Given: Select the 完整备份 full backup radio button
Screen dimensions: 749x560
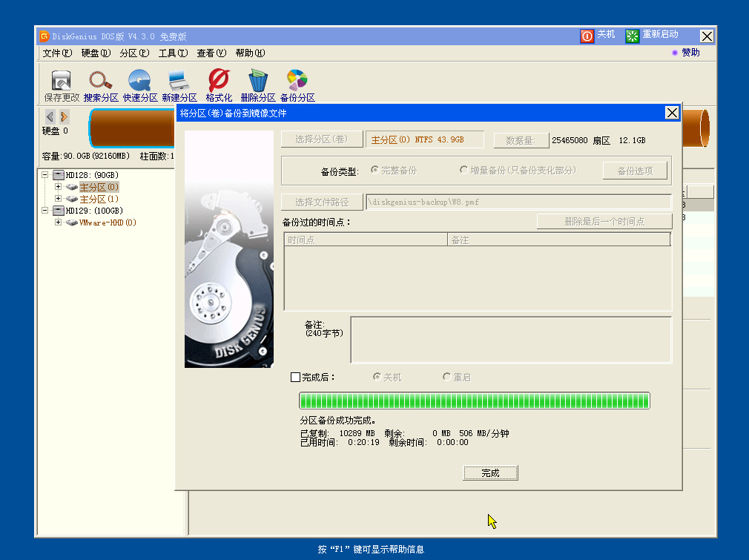Looking at the screenshot, I should coord(375,170).
